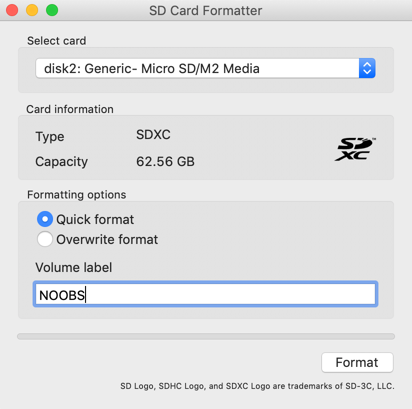The width and height of the screenshot is (412, 409).
Task: Click the SDXC card type value
Action: 153,135
